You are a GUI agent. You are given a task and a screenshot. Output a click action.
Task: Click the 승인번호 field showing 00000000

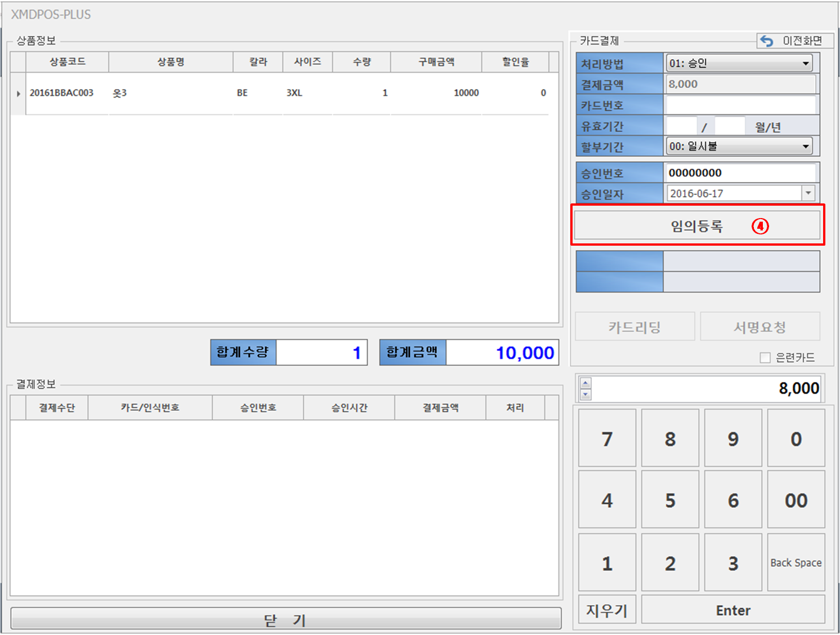[740, 173]
